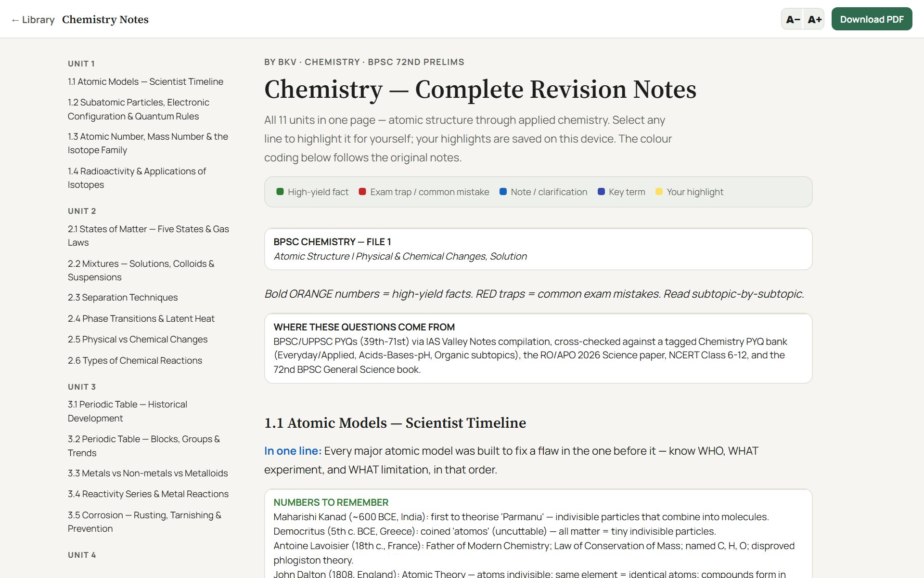Click the green High-yield fact swatch
The height and width of the screenshot is (578, 924).
pyautogui.click(x=280, y=192)
